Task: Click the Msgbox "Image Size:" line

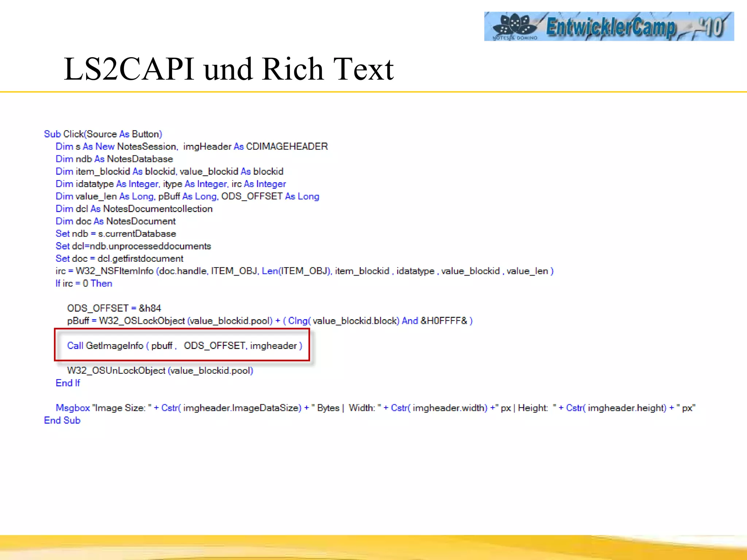Action: [376, 408]
